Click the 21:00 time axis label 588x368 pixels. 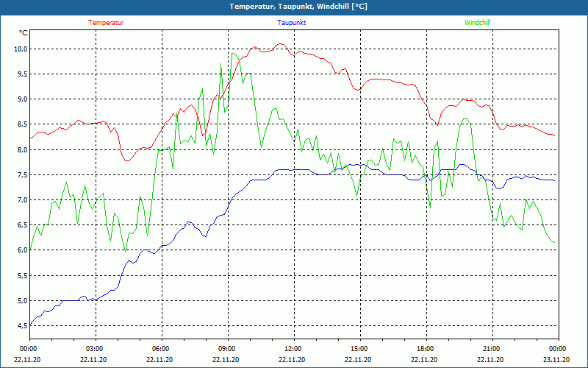tap(492, 349)
